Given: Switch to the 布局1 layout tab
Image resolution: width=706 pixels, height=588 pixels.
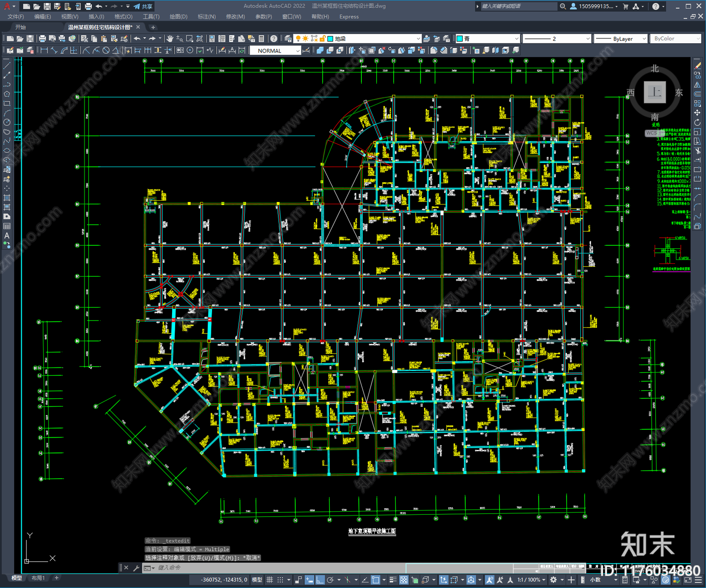Looking at the screenshot, I should (38, 578).
